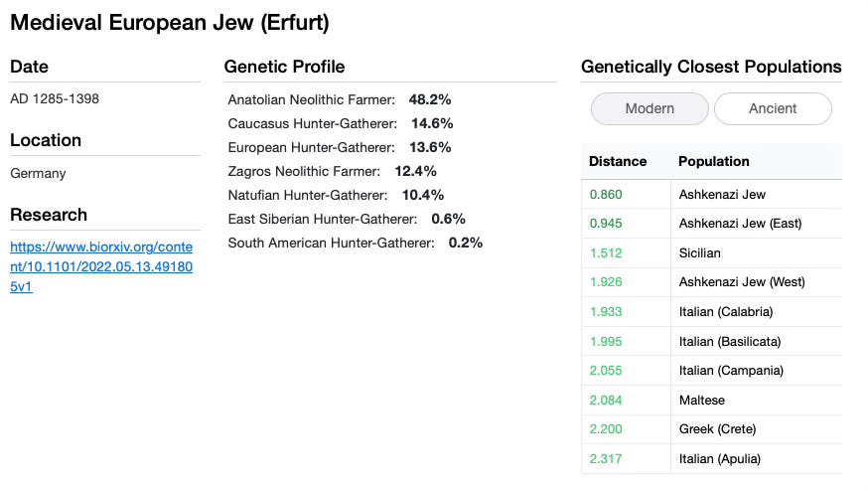Click the Distance column header
Screen dimensions: 868x492
[618, 161]
